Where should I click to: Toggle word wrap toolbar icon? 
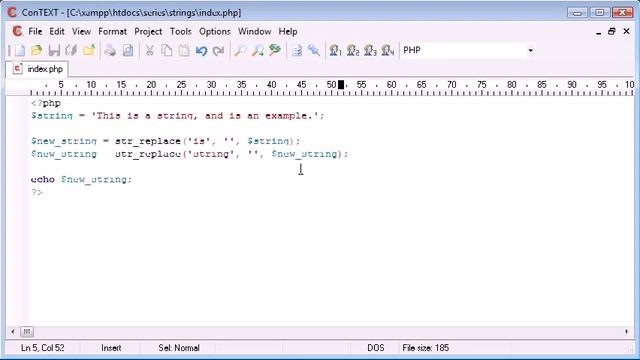[x=297, y=51]
